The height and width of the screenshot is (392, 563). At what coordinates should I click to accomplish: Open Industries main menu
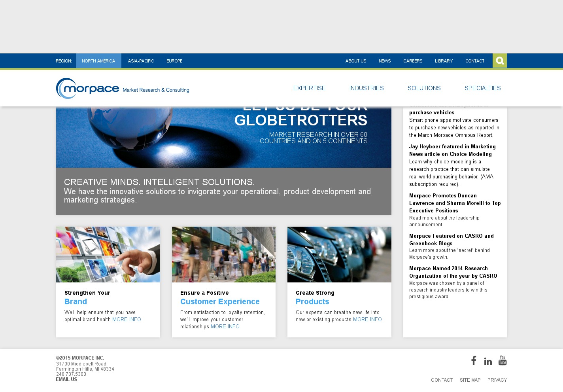pos(367,88)
